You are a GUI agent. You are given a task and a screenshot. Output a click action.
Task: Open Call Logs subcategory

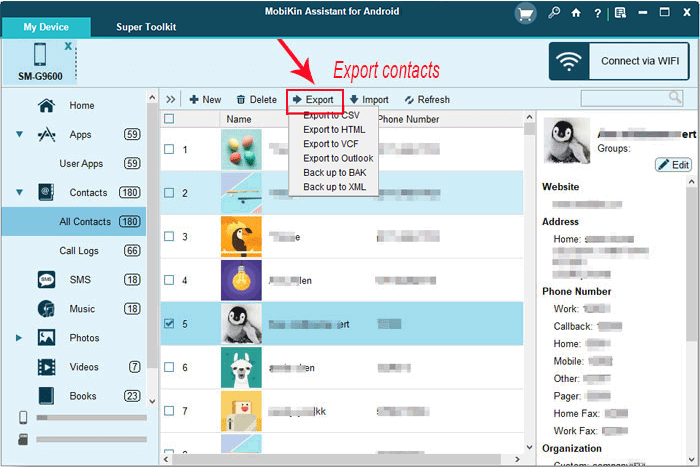pyautogui.click(x=79, y=251)
